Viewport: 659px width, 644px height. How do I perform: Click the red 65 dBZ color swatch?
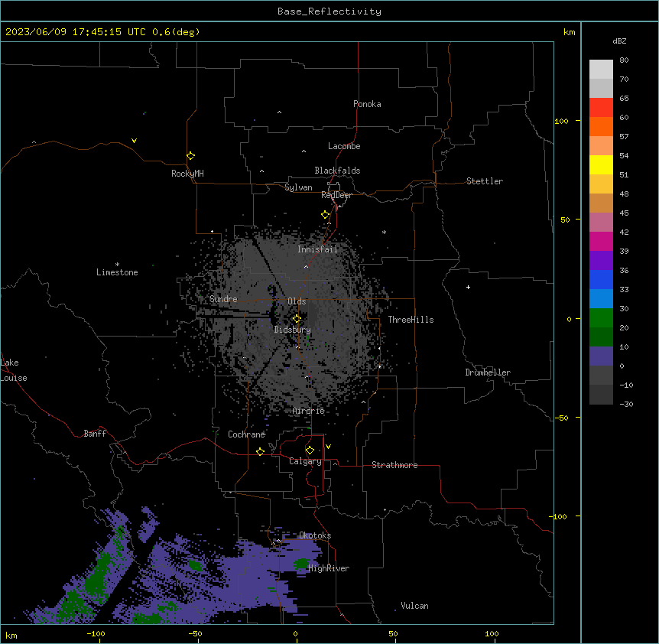pyautogui.click(x=601, y=108)
